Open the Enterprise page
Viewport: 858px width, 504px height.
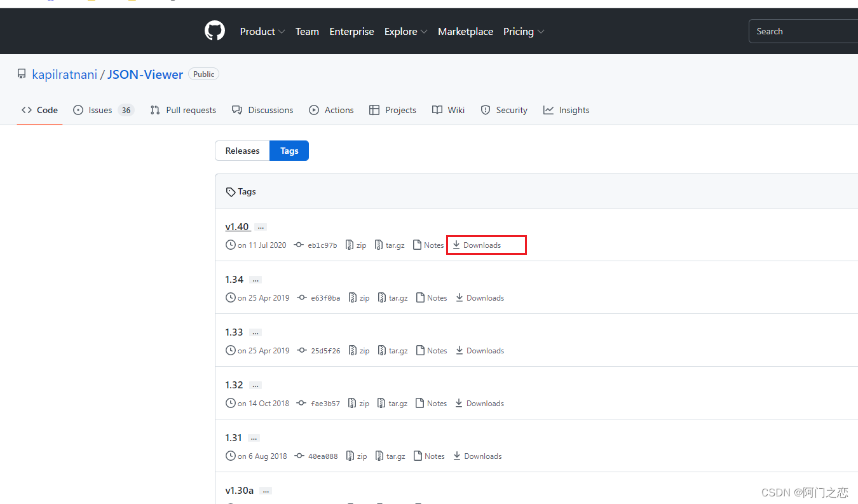pos(351,31)
